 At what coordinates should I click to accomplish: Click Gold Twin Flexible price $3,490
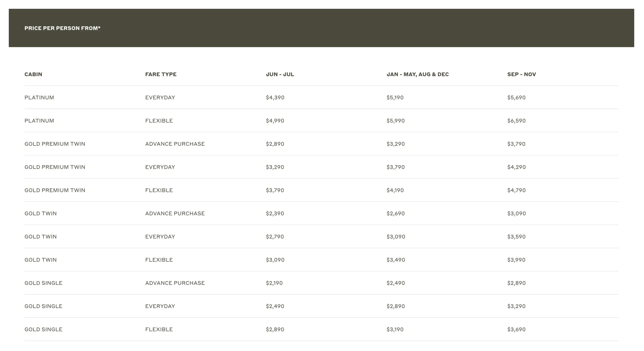coord(396,260)
